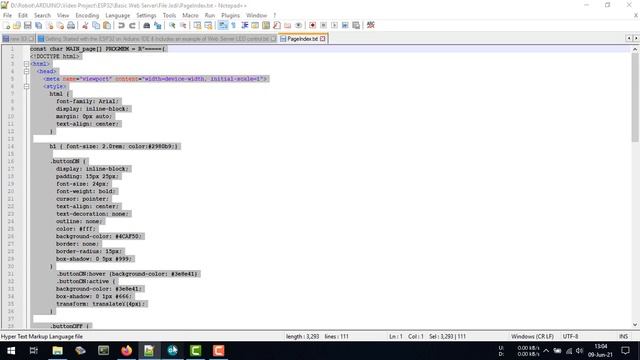The width and height of the screenshot is (640, 360).
Task: Save the file using the toolbar icon
Action: [27, 25]
